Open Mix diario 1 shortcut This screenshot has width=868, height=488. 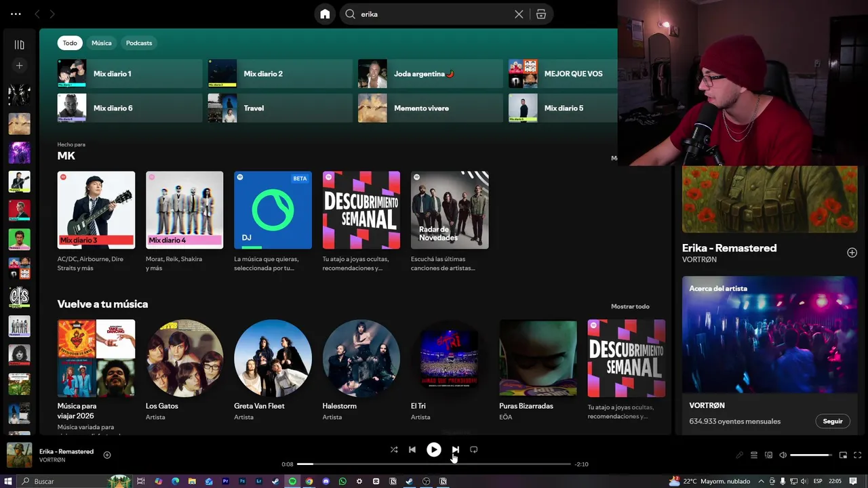[130, 74]
